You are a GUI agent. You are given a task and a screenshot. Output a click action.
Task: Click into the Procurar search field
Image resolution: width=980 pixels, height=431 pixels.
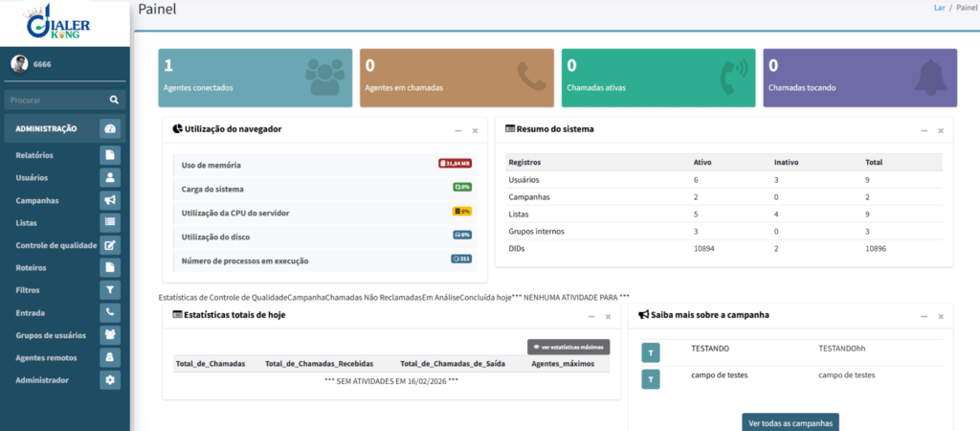(53, 100)
